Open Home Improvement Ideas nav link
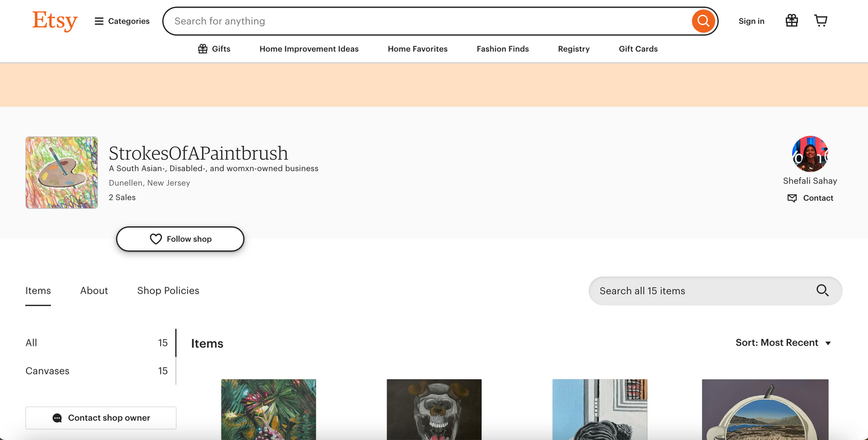 [x=309, y=49]
